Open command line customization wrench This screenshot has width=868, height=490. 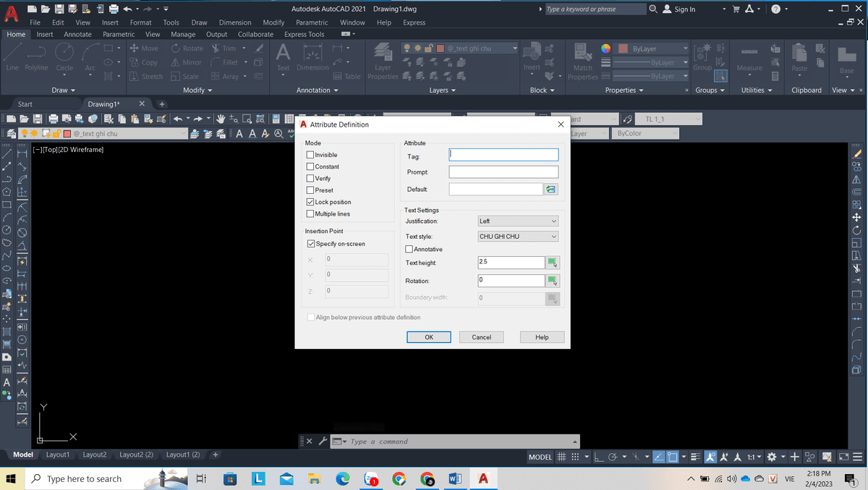(x=323, y=442)
